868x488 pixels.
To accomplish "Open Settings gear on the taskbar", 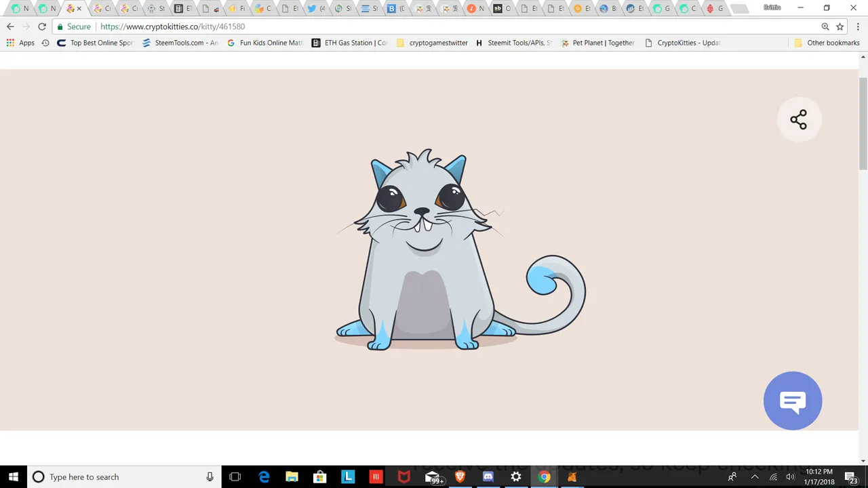I will [516, 476].
